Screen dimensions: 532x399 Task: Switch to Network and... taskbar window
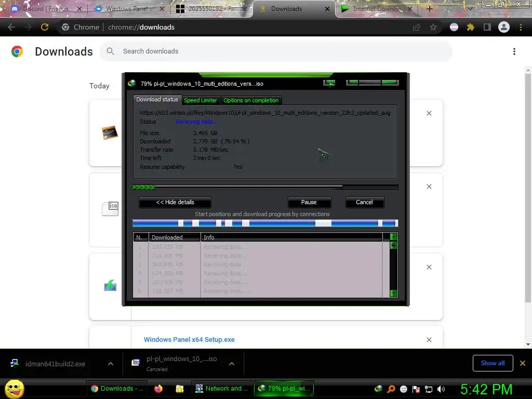pyautogui.click(x=221, y=389)
